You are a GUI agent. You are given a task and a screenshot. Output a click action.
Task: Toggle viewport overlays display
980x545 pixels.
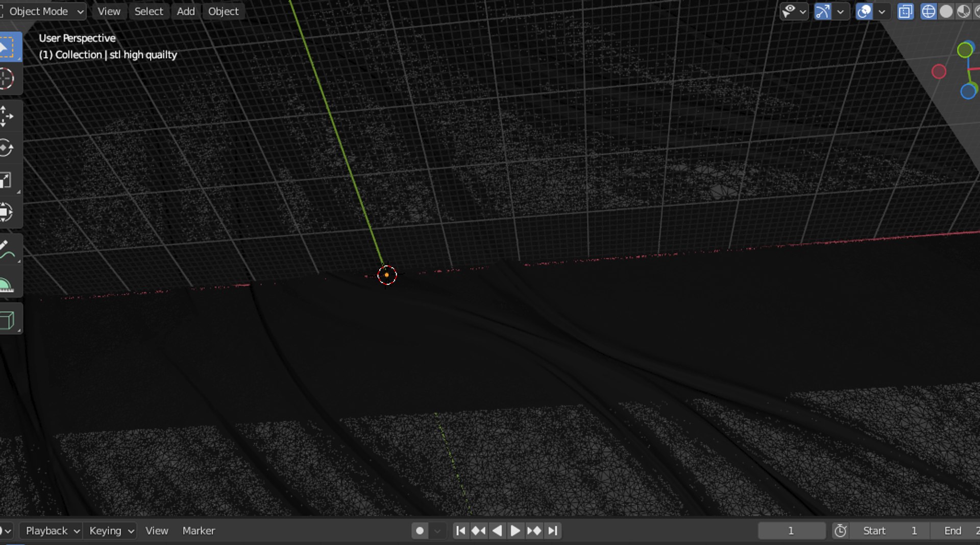point(864,11)
